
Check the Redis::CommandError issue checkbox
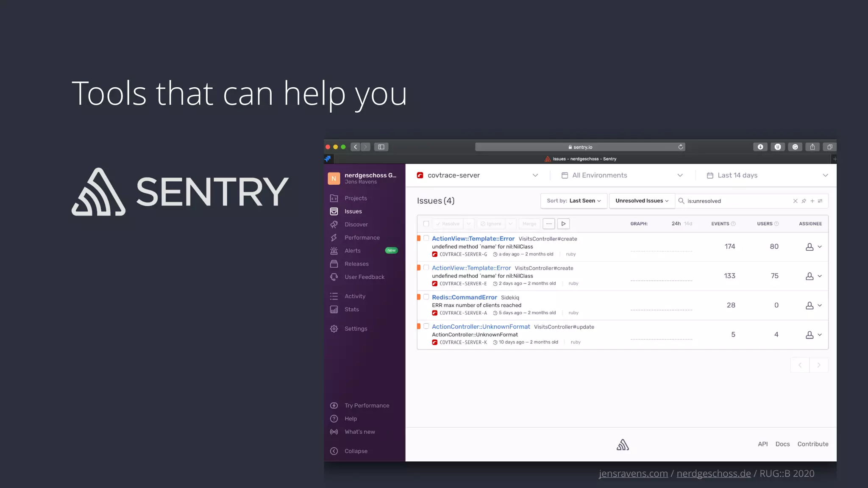(x=426, y=297)
